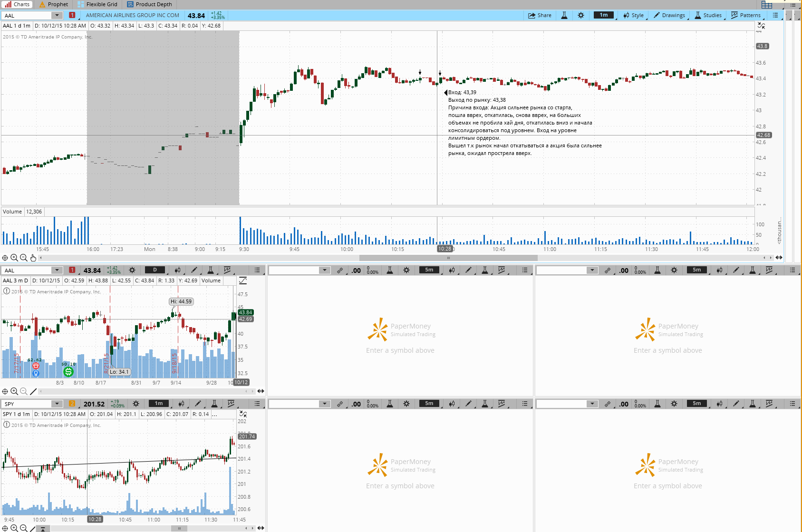Open the daily AAL chart candlestick style icon

(x=177, y=270)
